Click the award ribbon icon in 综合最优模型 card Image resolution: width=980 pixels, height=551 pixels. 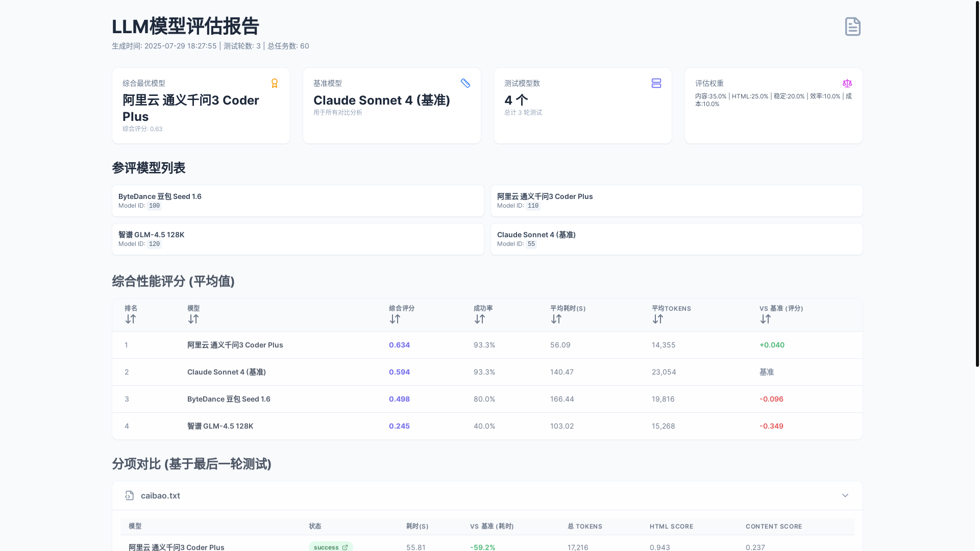tap(275, 83)
